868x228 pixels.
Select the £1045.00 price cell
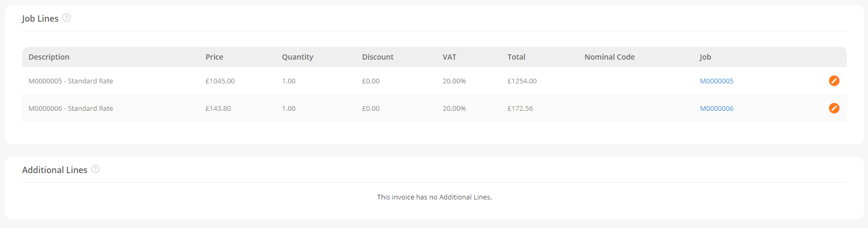(x=220, y=81)
